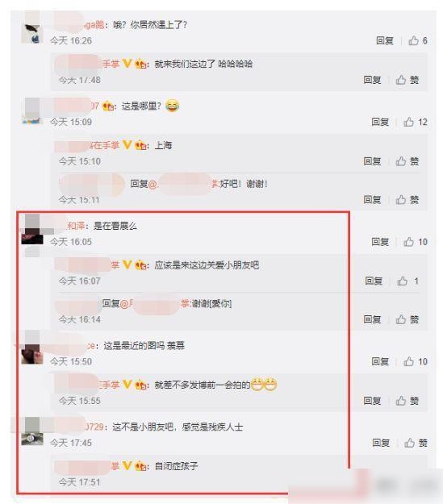Like the 这是哪里 comment with 12 likes
This screenshot has width=443, height=504.
click(416, 122)
